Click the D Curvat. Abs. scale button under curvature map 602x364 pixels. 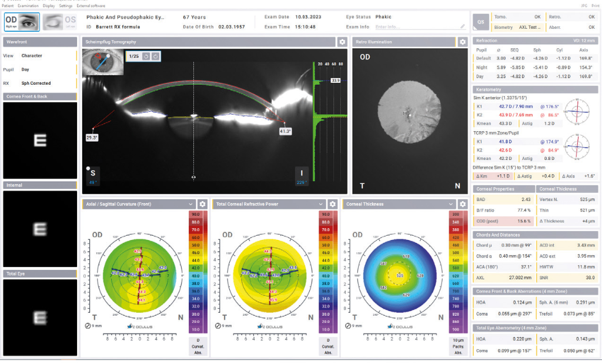pos(198,346)
